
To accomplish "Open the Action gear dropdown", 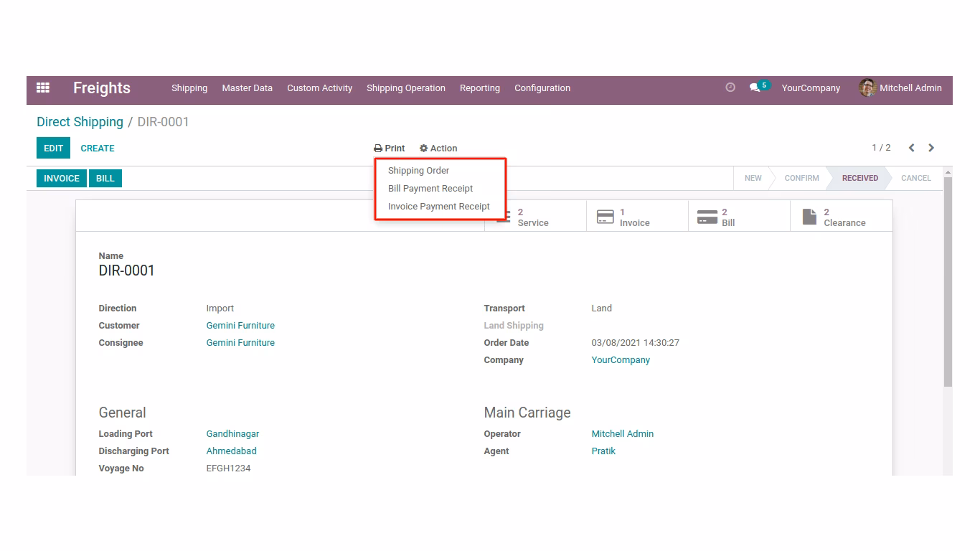I will (x=438, y=149).
